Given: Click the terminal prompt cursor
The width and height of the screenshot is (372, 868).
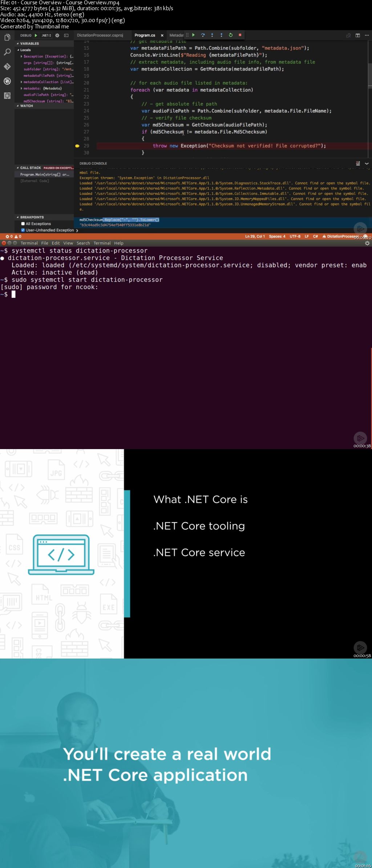Looking at the screenshot, I should (x=13, y=294).
